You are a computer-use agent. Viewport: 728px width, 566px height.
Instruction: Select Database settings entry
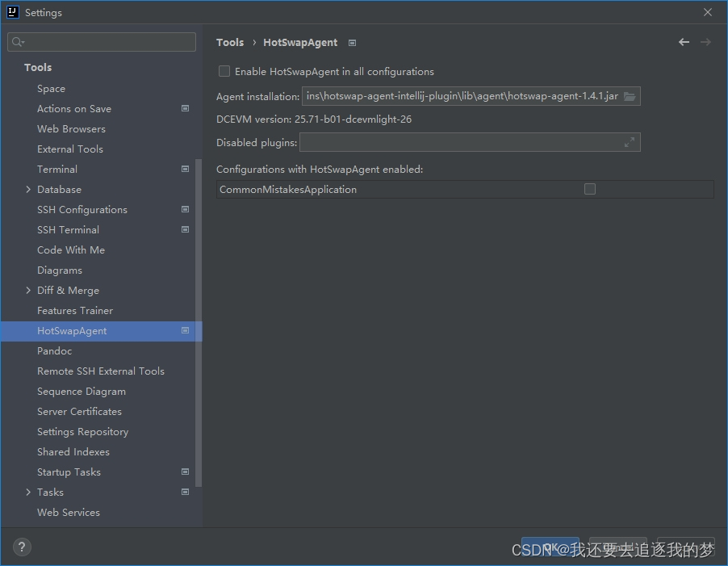pyautogui.click(x=59, y=190)
